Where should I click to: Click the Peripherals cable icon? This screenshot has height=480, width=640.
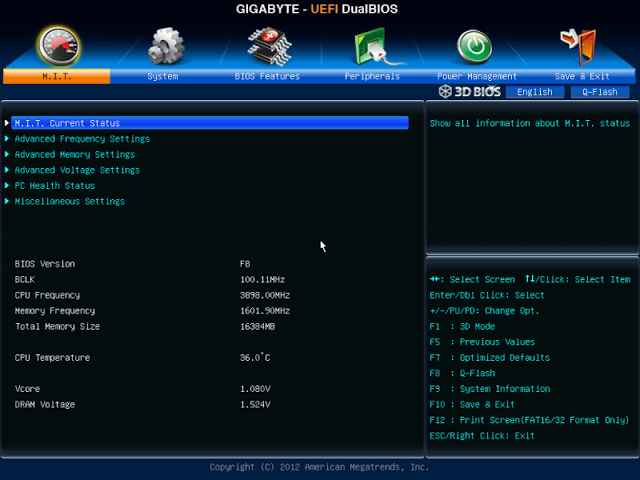[378, 46]
